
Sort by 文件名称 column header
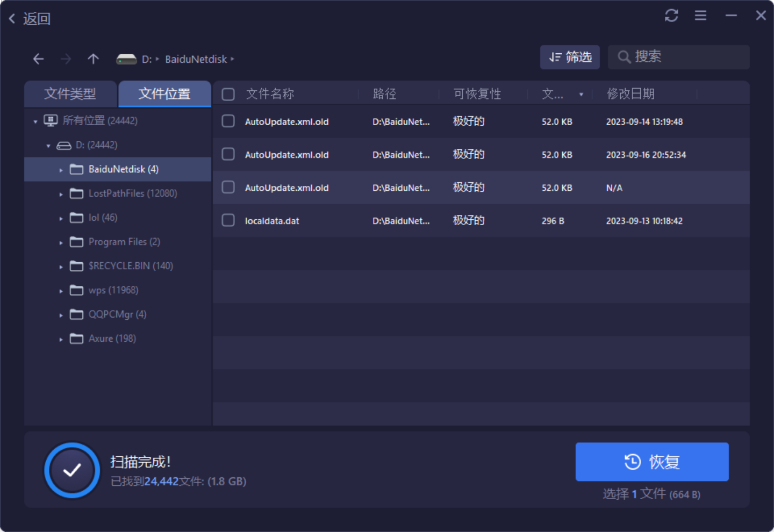click(x=270, y=94)
